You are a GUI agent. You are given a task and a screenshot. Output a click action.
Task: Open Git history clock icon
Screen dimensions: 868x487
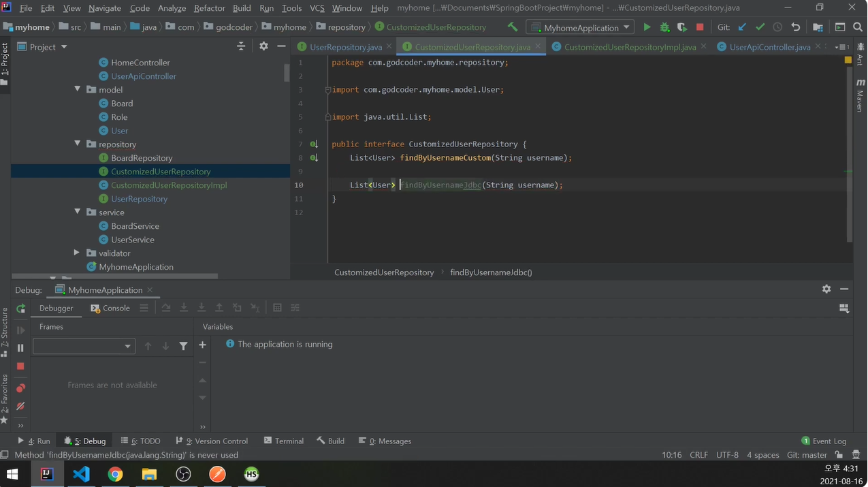(x=777, y=27)
